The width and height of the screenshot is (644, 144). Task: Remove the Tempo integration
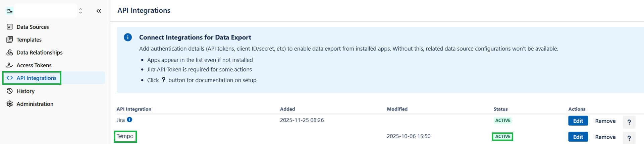point(605,137)
